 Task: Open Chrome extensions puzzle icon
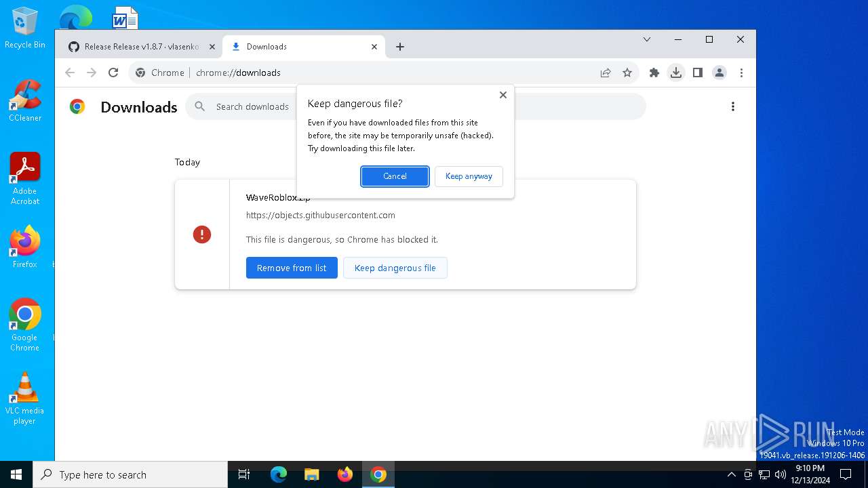coord(654,73)
